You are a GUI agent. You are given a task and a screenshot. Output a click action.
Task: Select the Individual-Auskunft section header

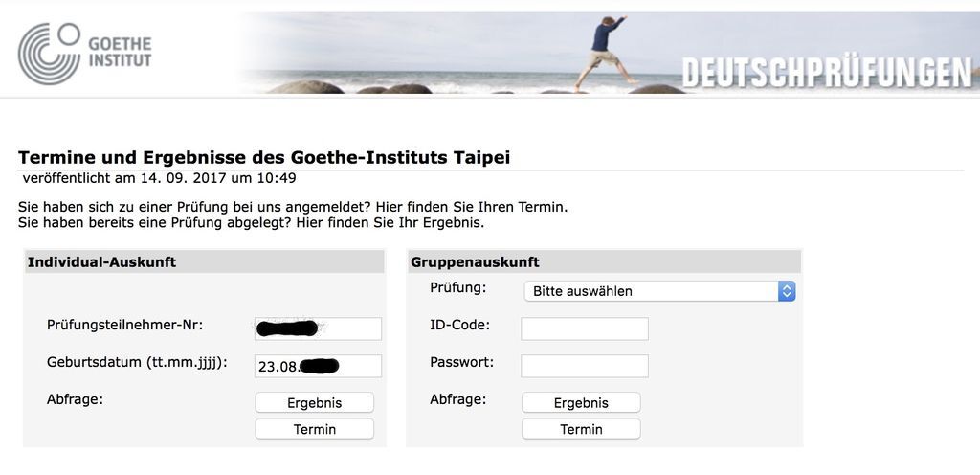102,261
